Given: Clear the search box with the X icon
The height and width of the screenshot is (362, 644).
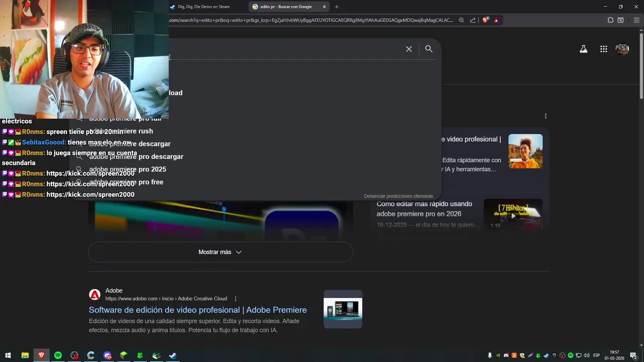Looking at the screenshot, I should [x=409, y=49].
